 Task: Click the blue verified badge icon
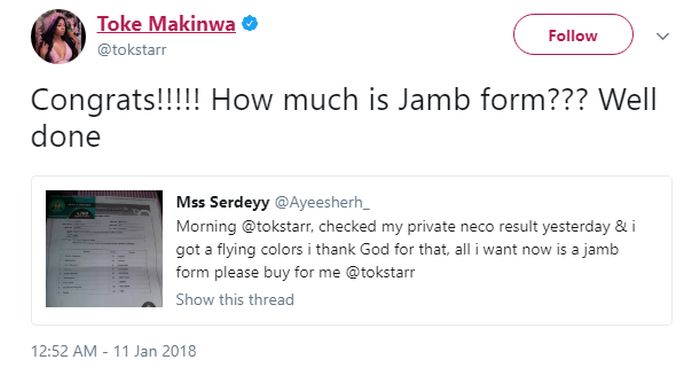tap(250, 23)
